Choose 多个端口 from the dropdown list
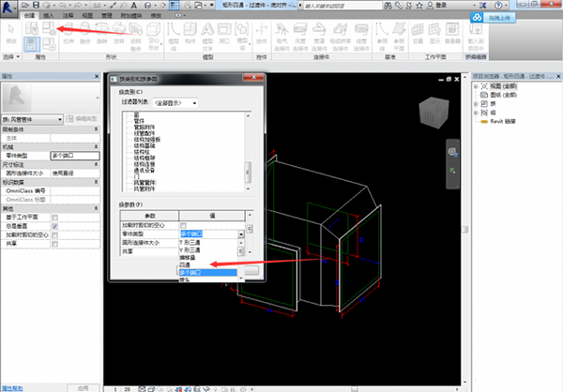This screenshot has width=563, height=392. [198, 272]
